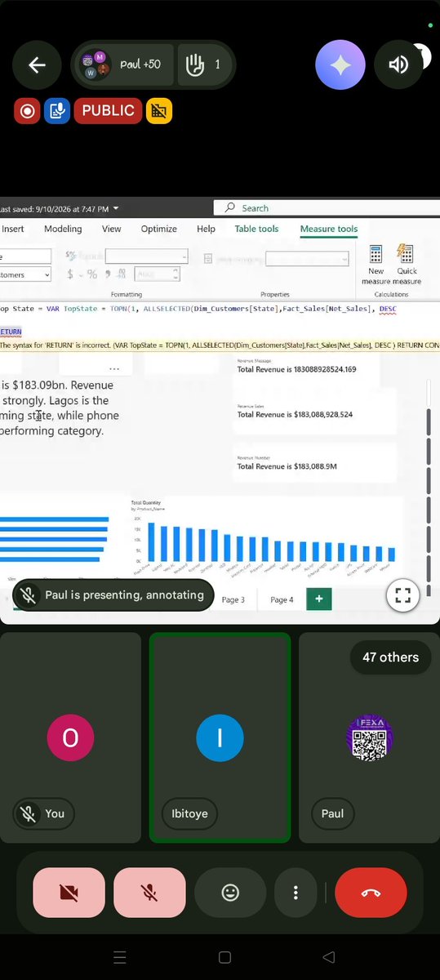Select Ibitoye's participant tile
This screenshot has width=440, height=980.
(x=220, y=737)
